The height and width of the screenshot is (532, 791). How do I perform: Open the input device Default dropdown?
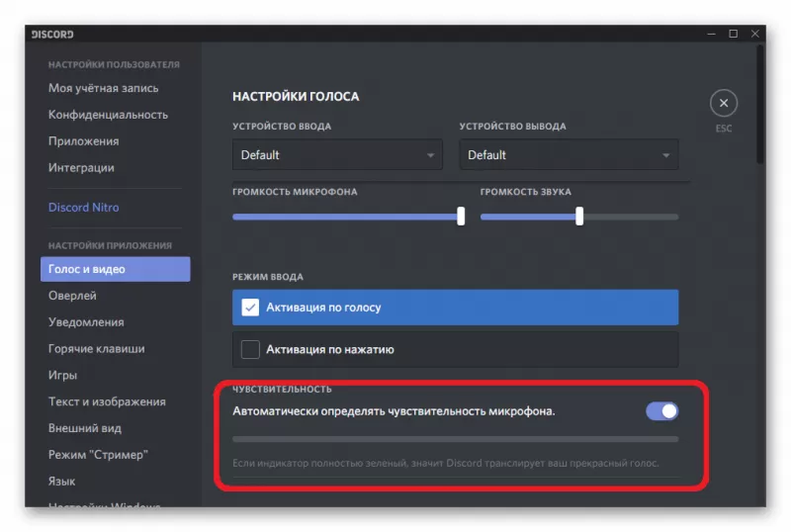click(x=337, y=154)
